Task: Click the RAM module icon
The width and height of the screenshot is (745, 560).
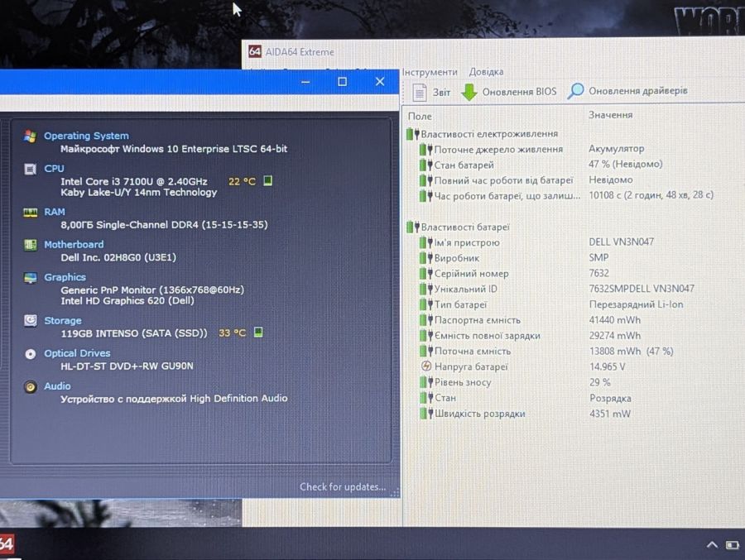Action: coord(30,213)
